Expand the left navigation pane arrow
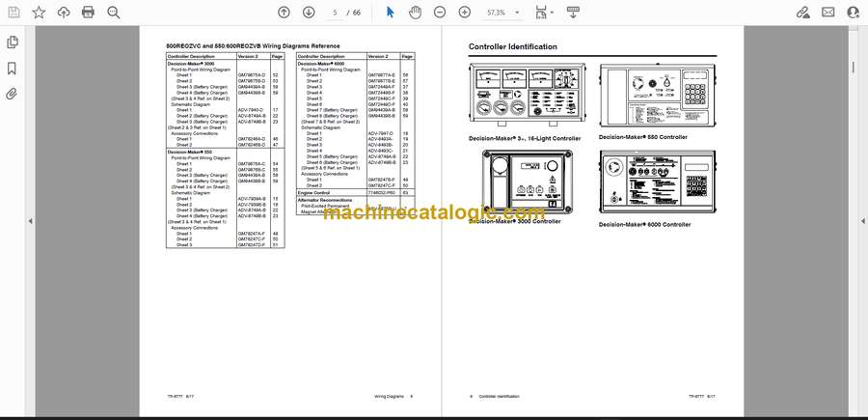The width and height of the screenshot is (868, 420). 31,221
